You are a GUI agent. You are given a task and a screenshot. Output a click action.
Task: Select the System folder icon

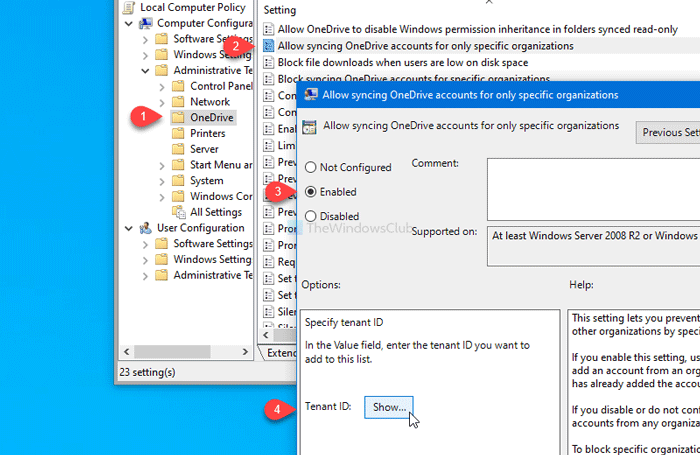pyautogui.click(x=178, y=180)
